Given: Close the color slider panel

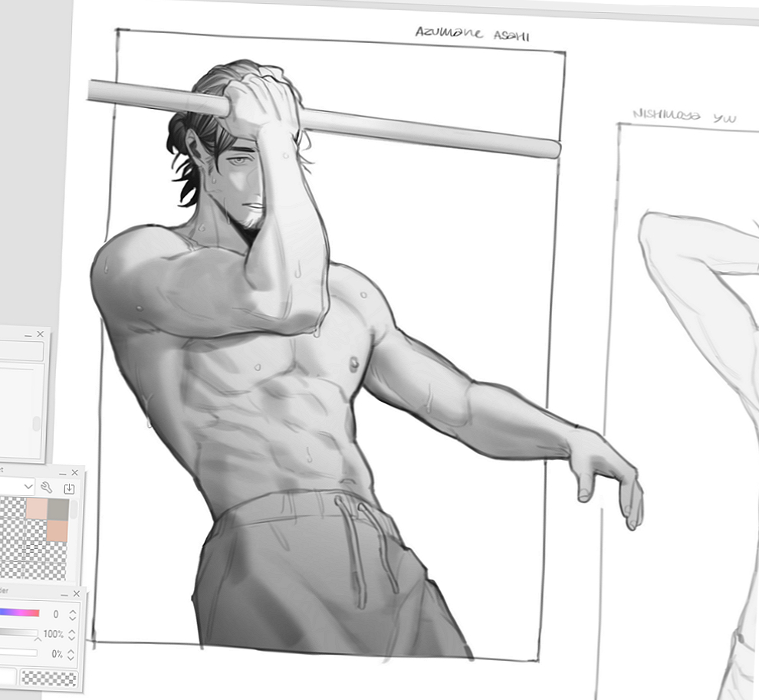Looking at the screenshot, I should [x=77, y=593].
